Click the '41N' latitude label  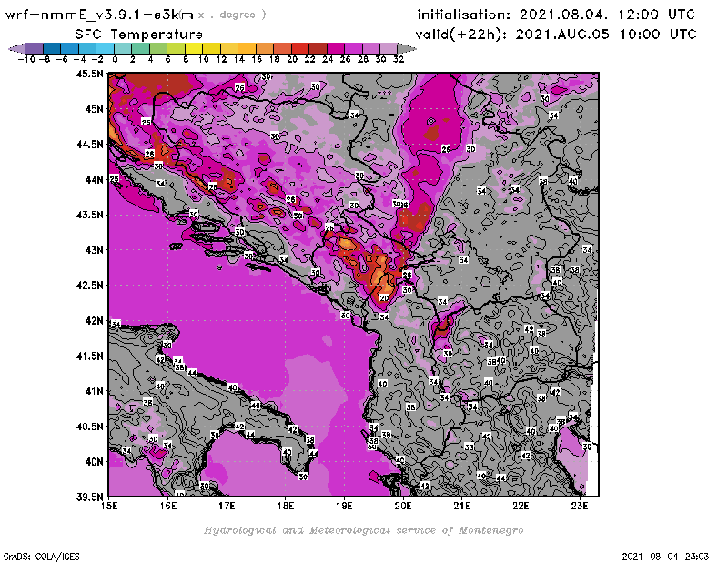pos(94,391)
